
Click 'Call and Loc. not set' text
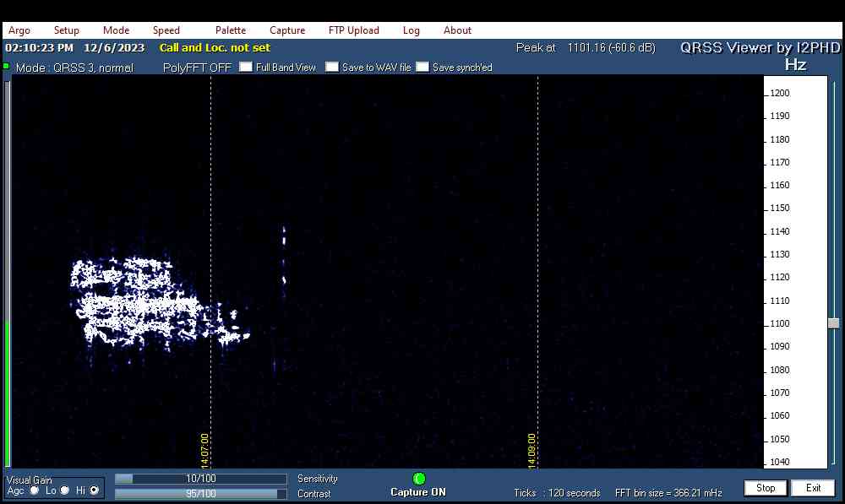[215, 47]
